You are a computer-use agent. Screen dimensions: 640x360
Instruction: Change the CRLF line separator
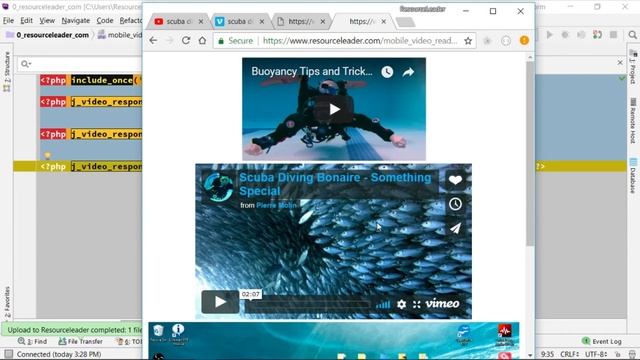tap(570, 354)
